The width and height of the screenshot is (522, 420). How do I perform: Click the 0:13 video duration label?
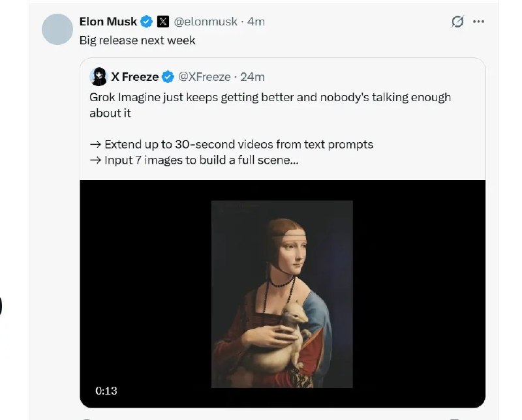pos(106,391)
